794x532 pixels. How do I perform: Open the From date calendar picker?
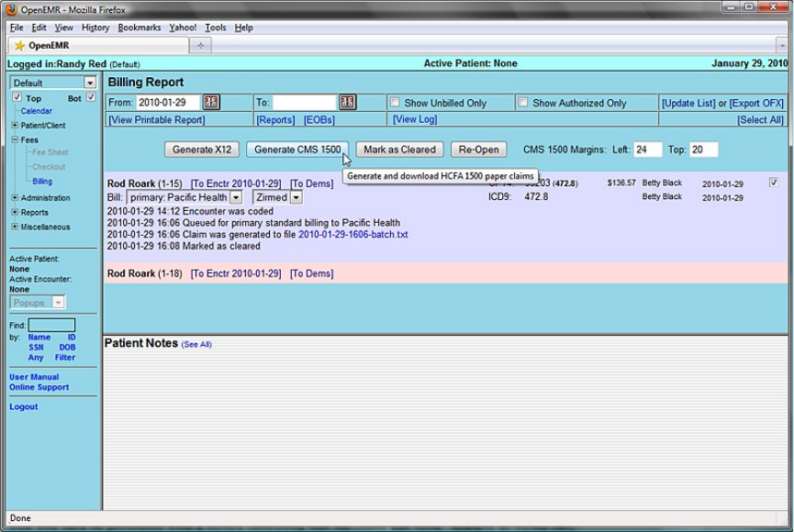pos(211,102)
